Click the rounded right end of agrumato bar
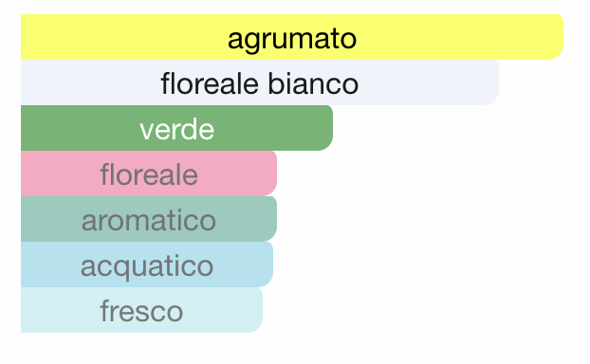 point(556,37)
